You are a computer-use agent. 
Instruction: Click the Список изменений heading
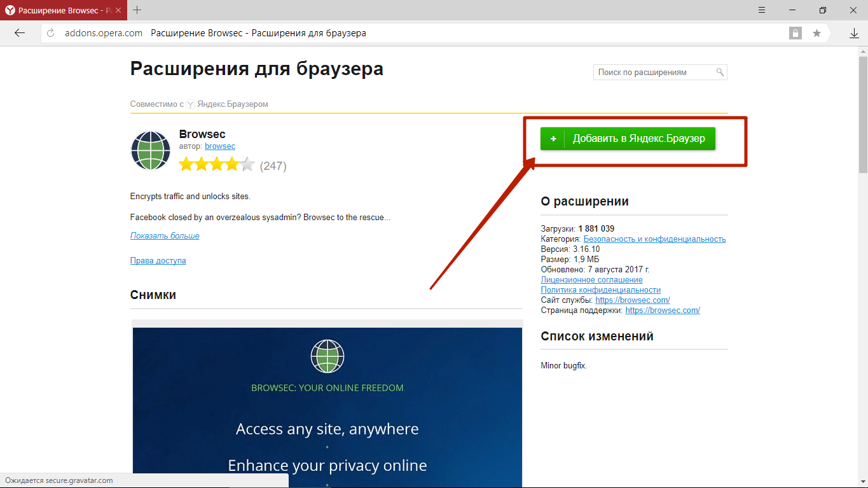597,336
